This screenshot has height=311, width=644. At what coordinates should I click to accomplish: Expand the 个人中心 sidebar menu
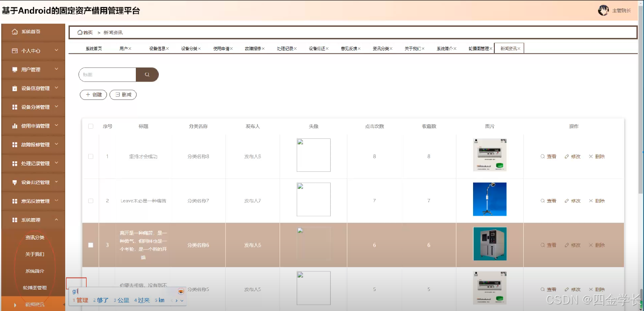point(31,51)
